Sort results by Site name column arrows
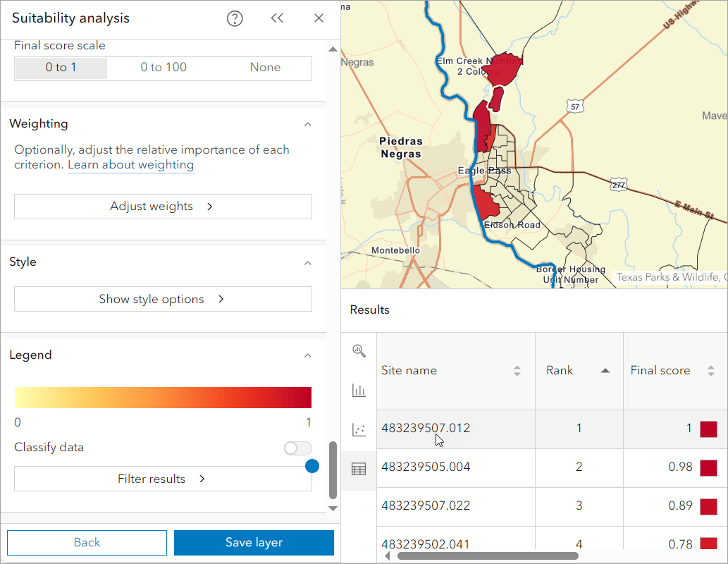Screen dimensions: 728x564 pyautogui.click(x=517, y=371)
